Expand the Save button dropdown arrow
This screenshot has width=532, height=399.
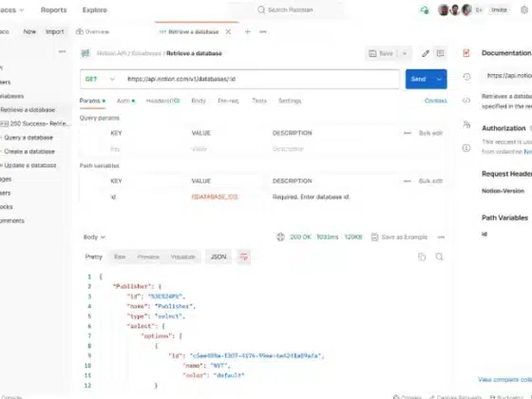[405, 53]
